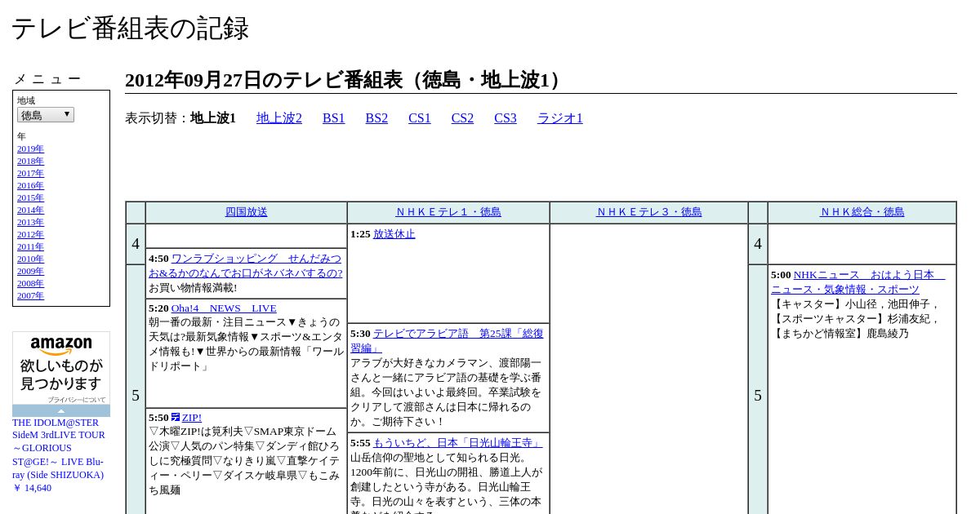Open THE IDOLM@STER SideM Blu-ray product link
Image resolution: width=980 pixels, height=514 pixels.
59,449
